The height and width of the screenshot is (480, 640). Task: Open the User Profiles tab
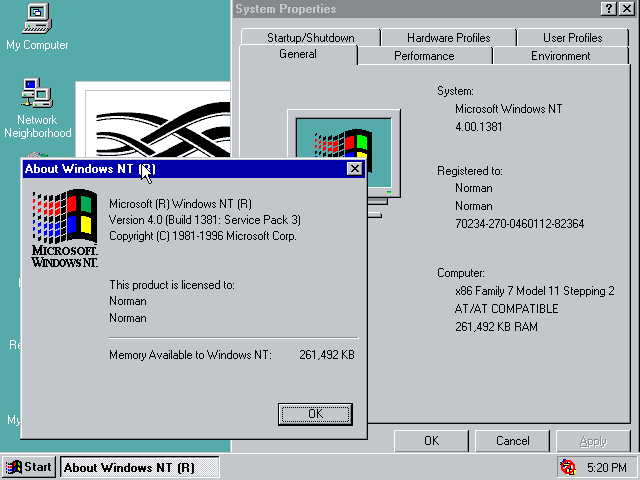572,38
